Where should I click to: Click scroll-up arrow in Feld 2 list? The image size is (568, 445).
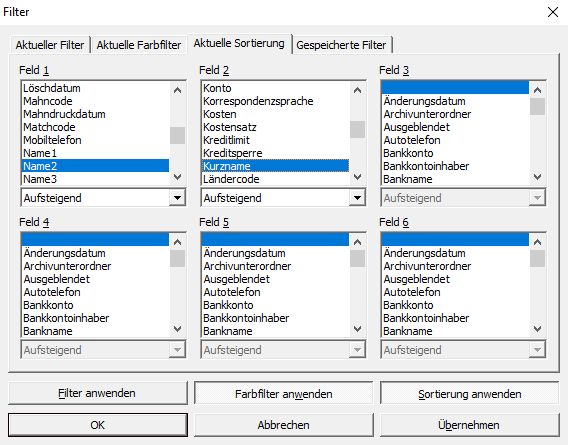(357, 90)
